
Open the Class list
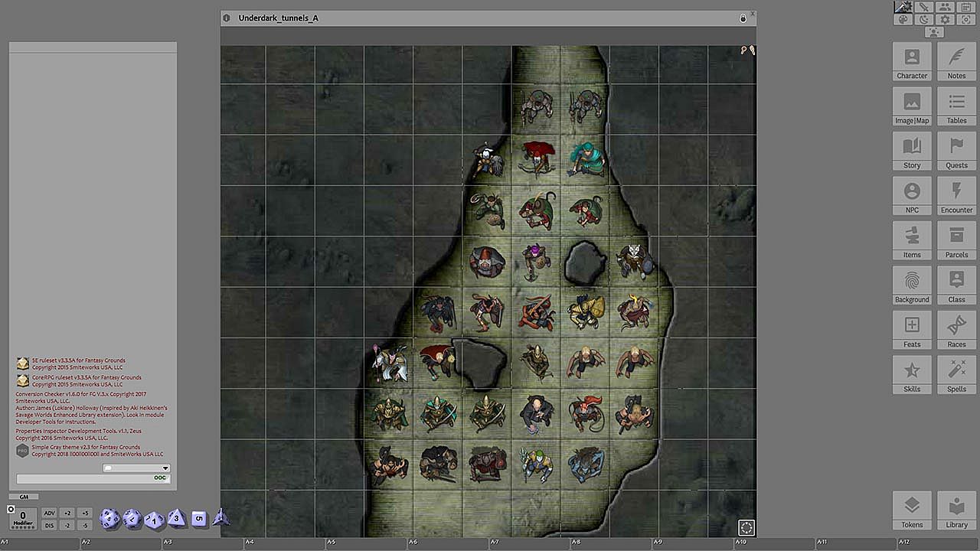coord(956,285)
